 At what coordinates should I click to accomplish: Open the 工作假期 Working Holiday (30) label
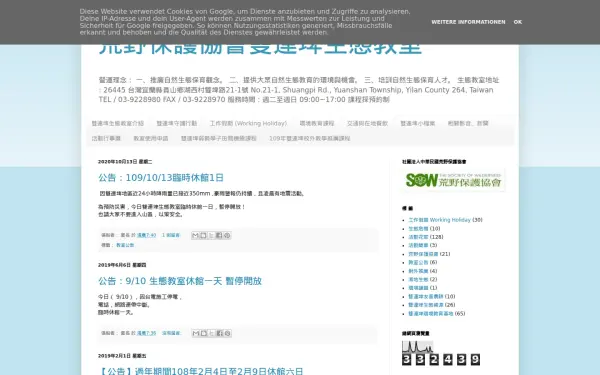pos(439,220)
